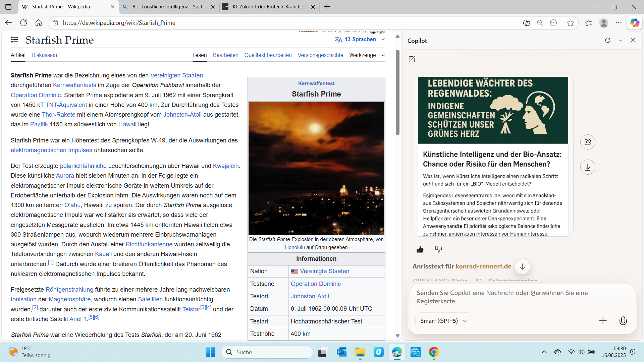Image resolution: width=644 pixels, height=362 pixels.
Task: Add page to favorites star icon
Action: point(570,23)
